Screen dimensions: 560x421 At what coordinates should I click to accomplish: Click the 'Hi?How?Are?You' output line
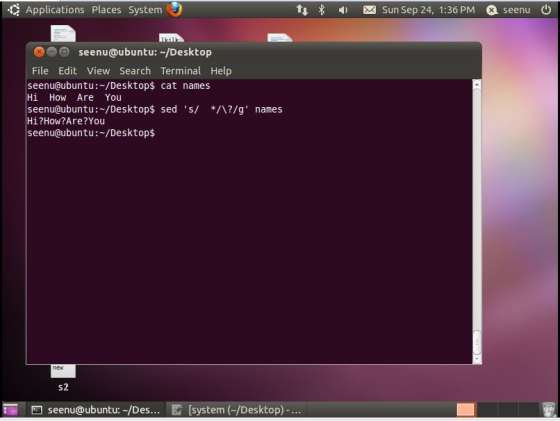[x=66, y=121]
